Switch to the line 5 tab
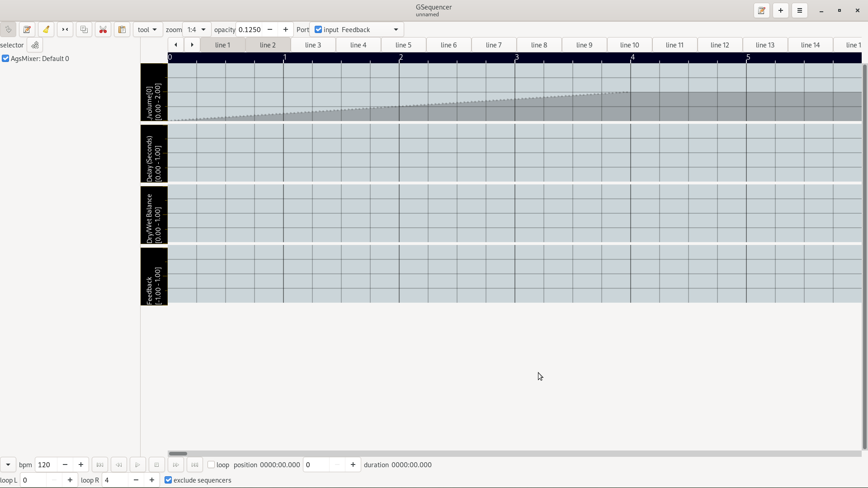 (x=403, y=45)
